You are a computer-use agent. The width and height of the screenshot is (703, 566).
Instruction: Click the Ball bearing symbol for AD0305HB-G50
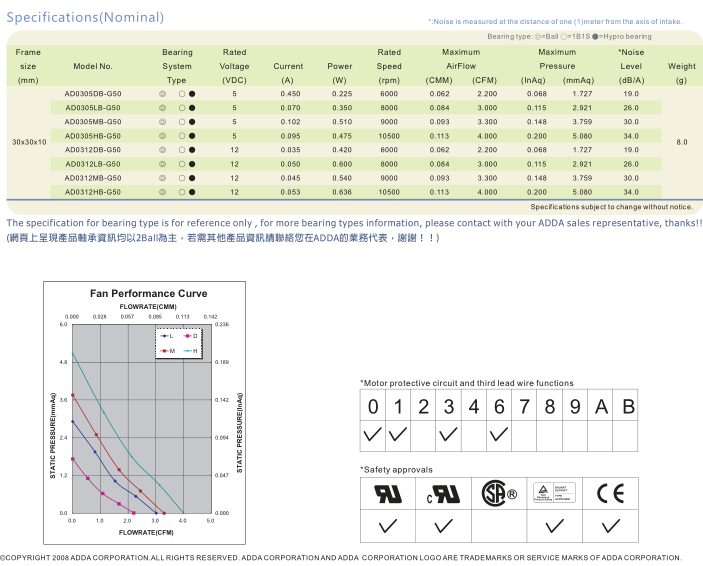coord(162,136)
